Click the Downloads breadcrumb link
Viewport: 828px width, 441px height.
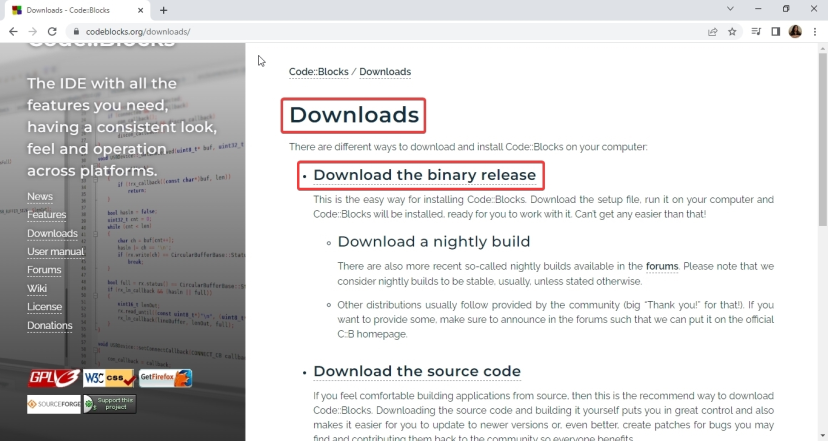[x=385, y=72]
